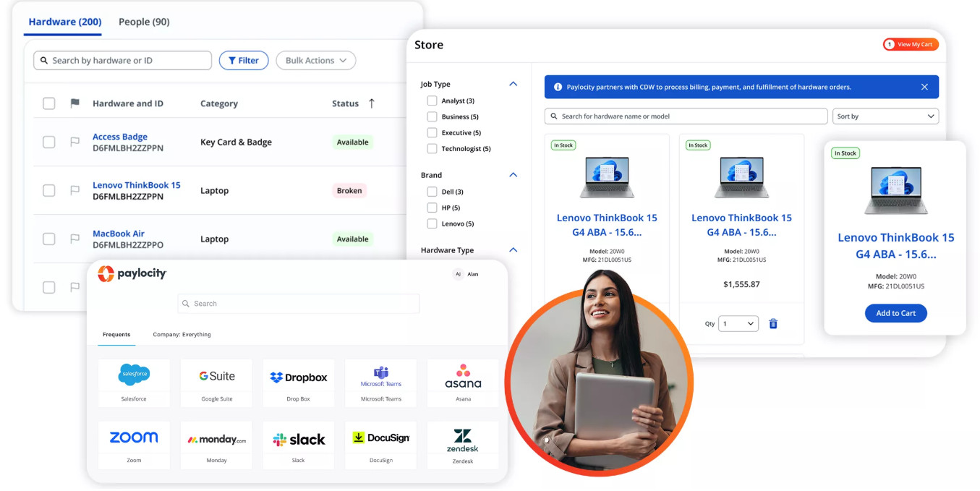The image size is (980, 491).
Task: Collapse the Job Type filter section
Action: (514, 84)
